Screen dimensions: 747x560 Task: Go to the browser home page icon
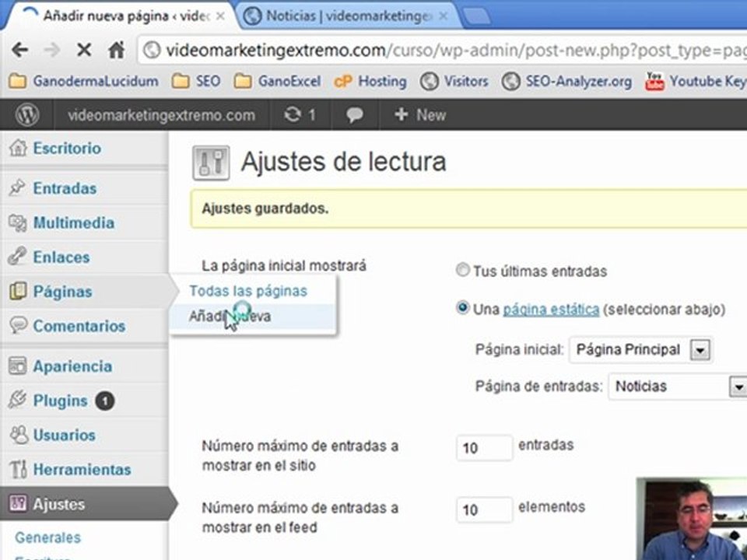click(116, 50)
